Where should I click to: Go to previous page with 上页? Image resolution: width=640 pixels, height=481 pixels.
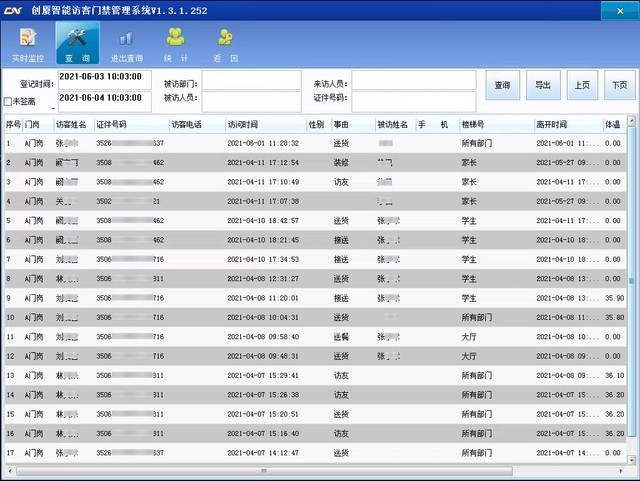582,86
